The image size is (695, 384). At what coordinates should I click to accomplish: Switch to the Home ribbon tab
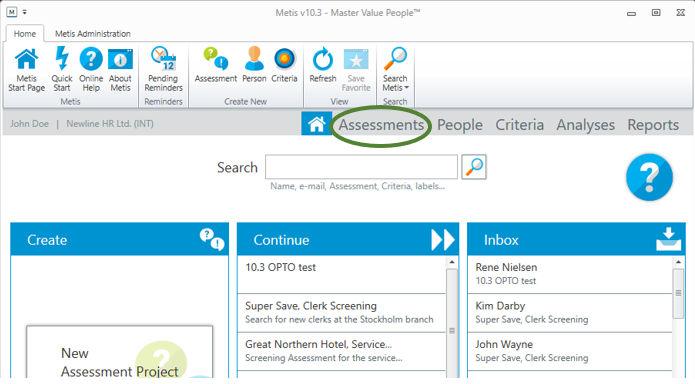[x=24, y=34]
